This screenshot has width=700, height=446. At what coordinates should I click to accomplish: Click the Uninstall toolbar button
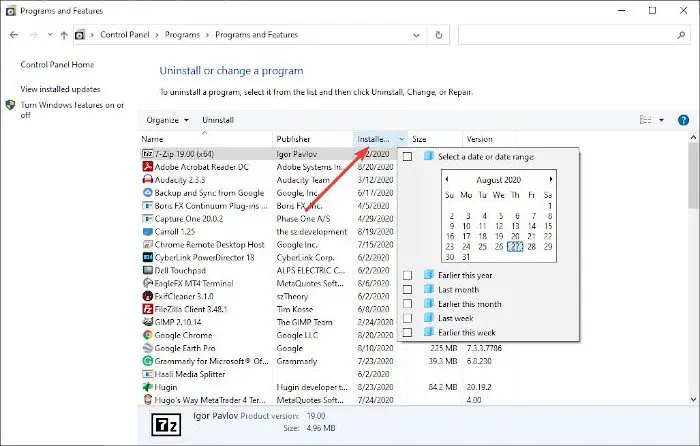(x=218, y=120)
